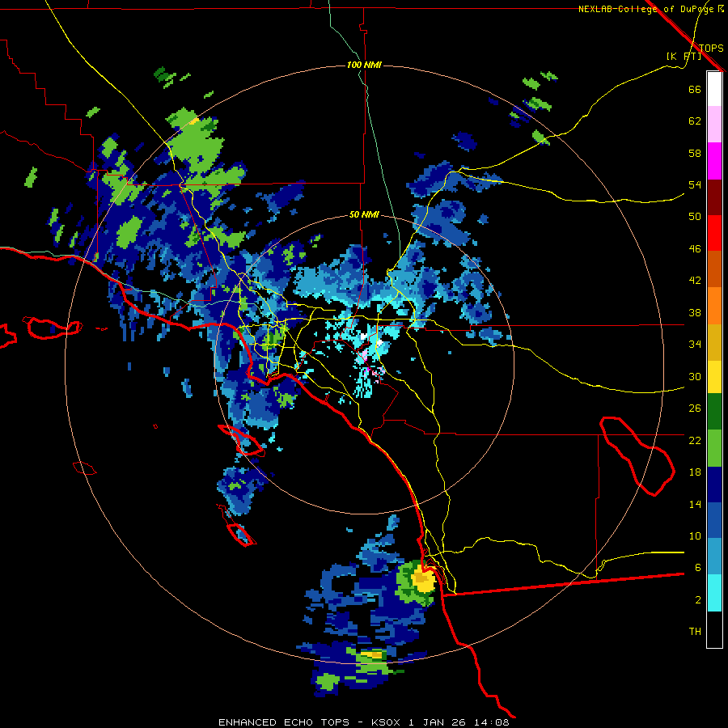Click the navy blue legend swatch
Viewport: 728px width, 728px height.
[x=714, y=485]
